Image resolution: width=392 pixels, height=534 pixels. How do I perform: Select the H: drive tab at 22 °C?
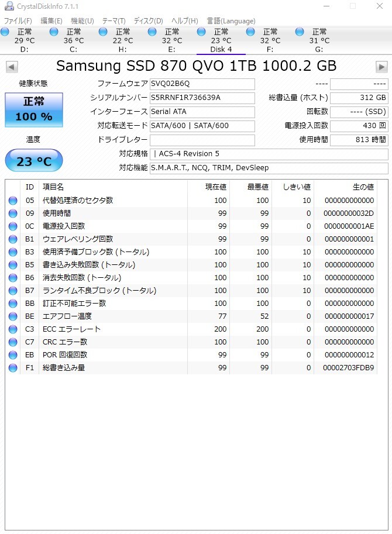tap(123, 40)
